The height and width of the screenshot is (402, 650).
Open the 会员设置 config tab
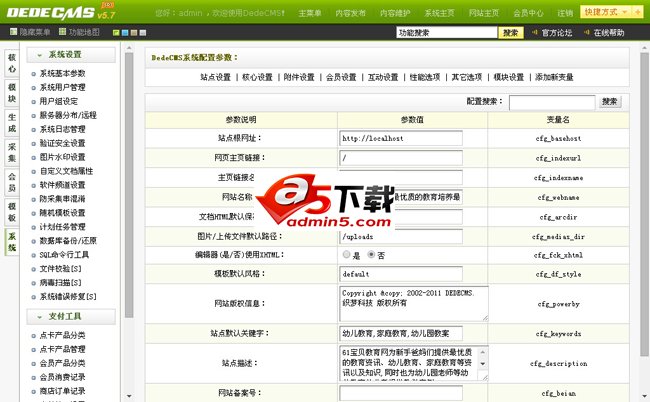pos(341,77)
